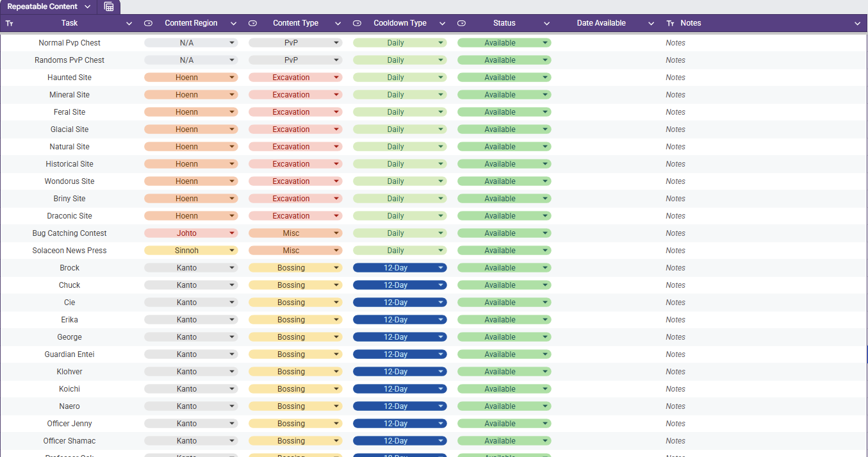Change Cooldown Type for Brock row
Image resolution: width=868 pixels, height=457 pixels.
coord(441,268)
